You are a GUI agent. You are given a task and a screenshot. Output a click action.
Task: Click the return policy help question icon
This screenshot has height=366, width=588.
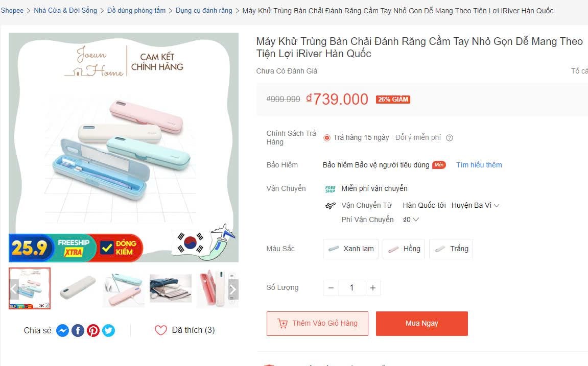pyautogui.click(x=450, y=138)
